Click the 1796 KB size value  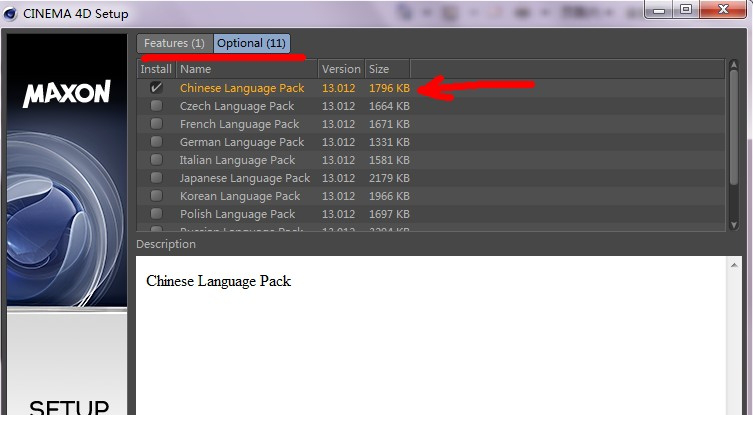[x=389, y=88]
